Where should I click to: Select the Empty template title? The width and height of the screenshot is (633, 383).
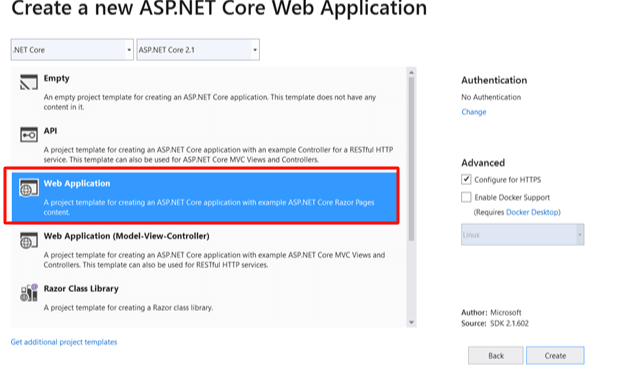[57, 78]
